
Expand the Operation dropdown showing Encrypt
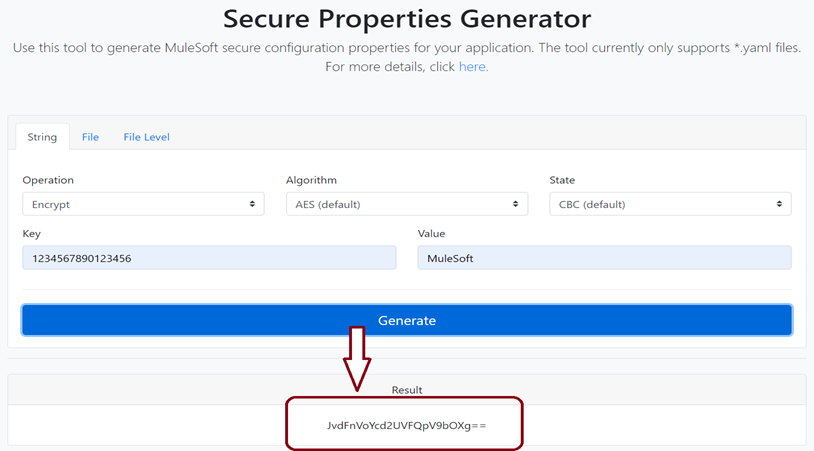point(143,204)
